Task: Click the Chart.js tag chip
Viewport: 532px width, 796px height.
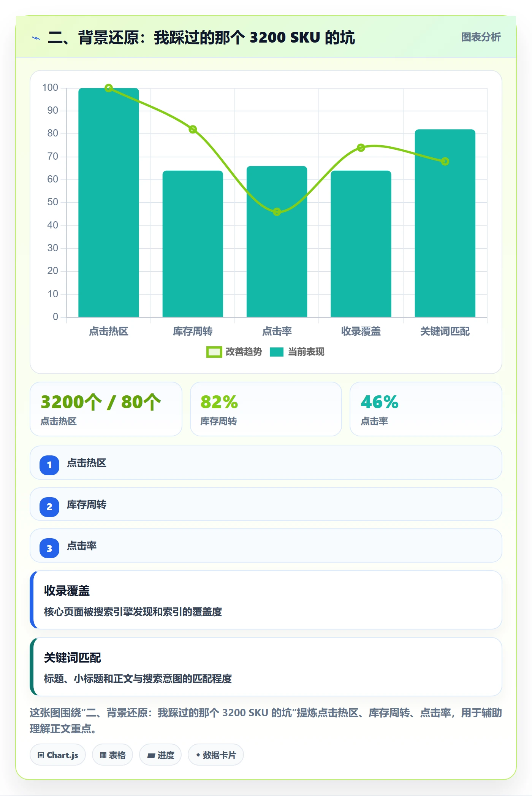Action: pos(58,755)
